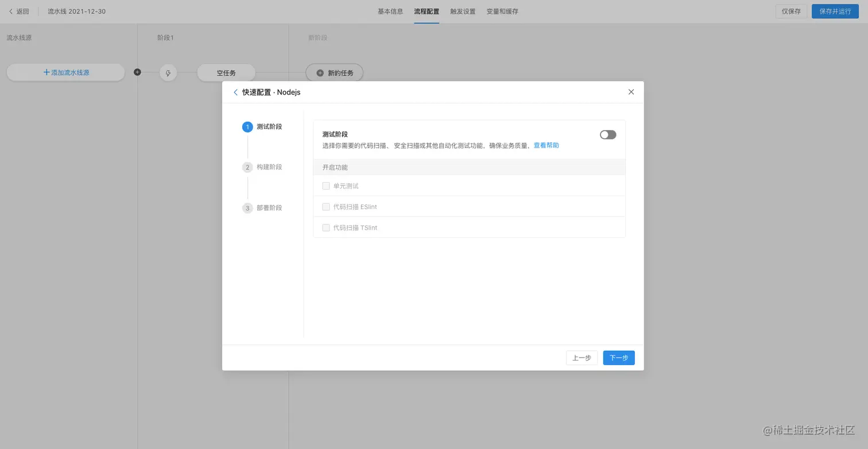Screen dimensions: 868x449
Task: Check the 代码扫描 ESlint checkbox
Action: click(x=326, y=207)
